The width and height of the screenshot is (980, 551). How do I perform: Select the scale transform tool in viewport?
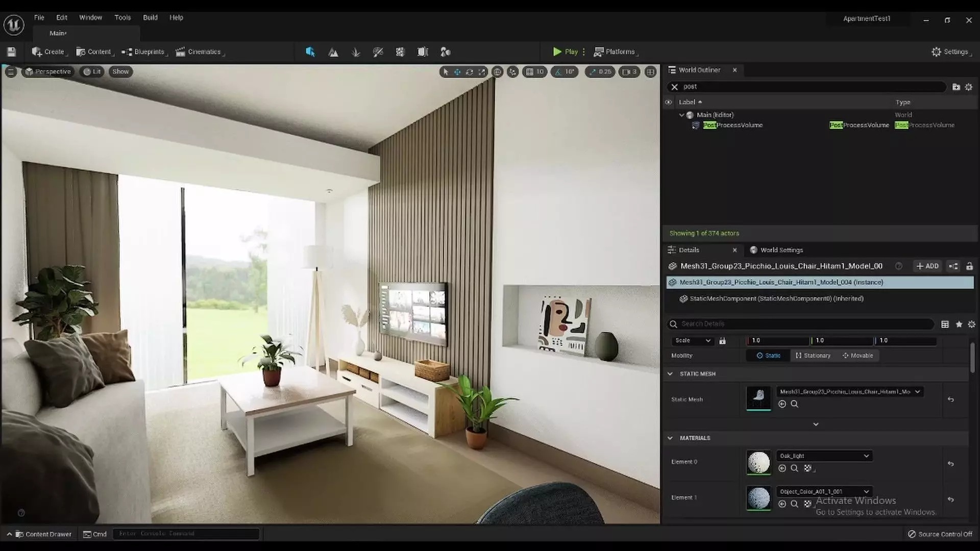point(481,72)
